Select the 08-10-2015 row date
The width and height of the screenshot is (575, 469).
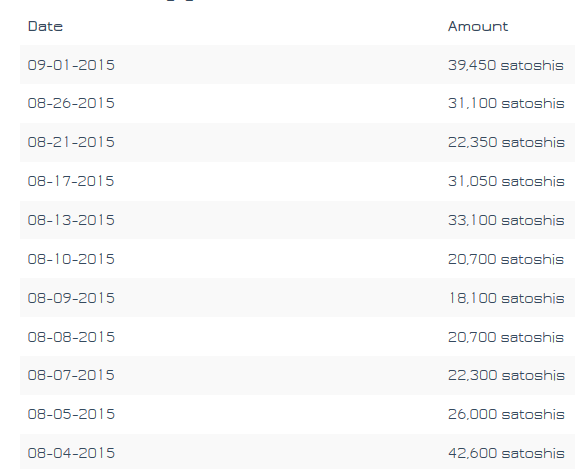(x=71, y=259)
